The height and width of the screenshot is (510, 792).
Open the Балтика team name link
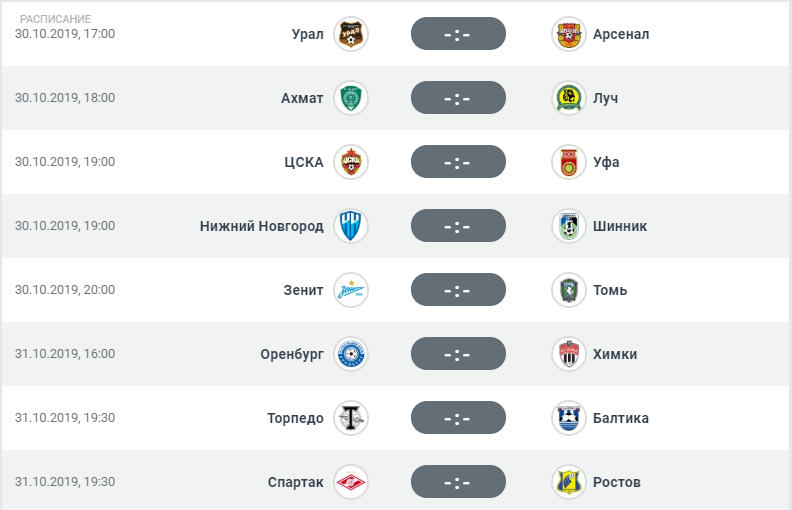(621, 418)
